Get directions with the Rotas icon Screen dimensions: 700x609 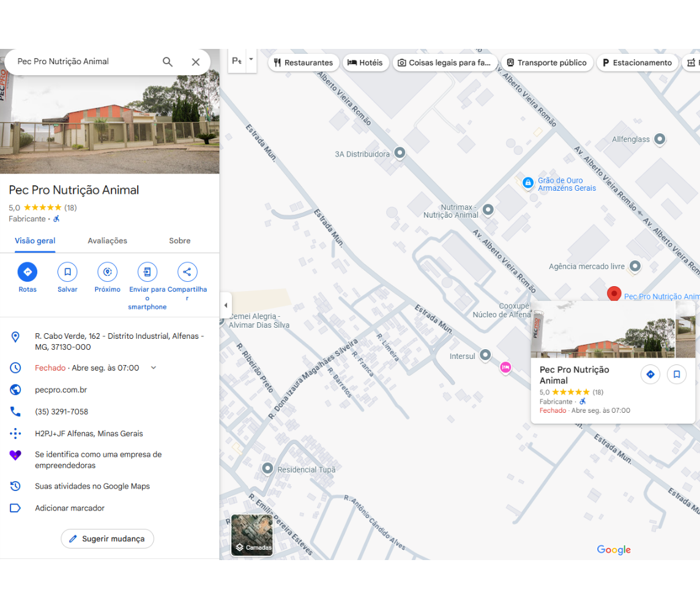point(28,271)
